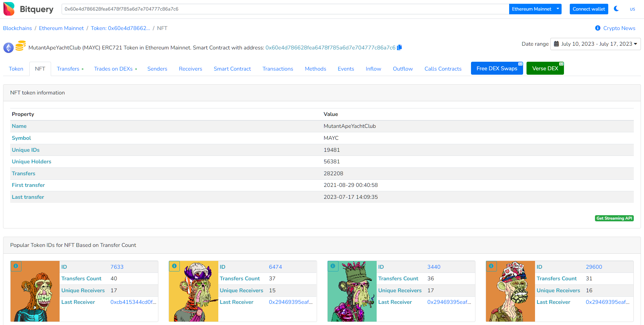The height and width of the screenshot is (325, 644).
Task: Open the Senders tab
Action: (x=157, y=69)
